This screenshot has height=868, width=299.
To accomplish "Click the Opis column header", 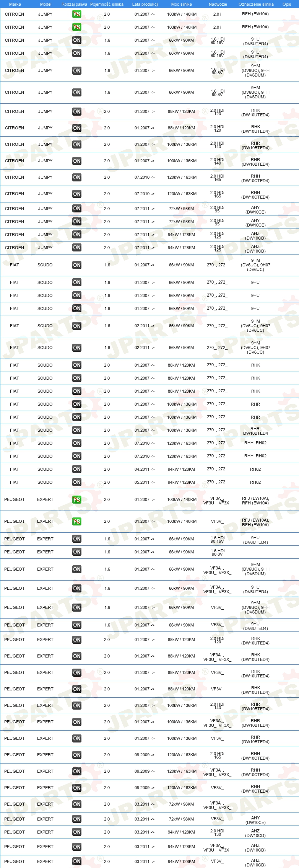I will coord(287,4).
